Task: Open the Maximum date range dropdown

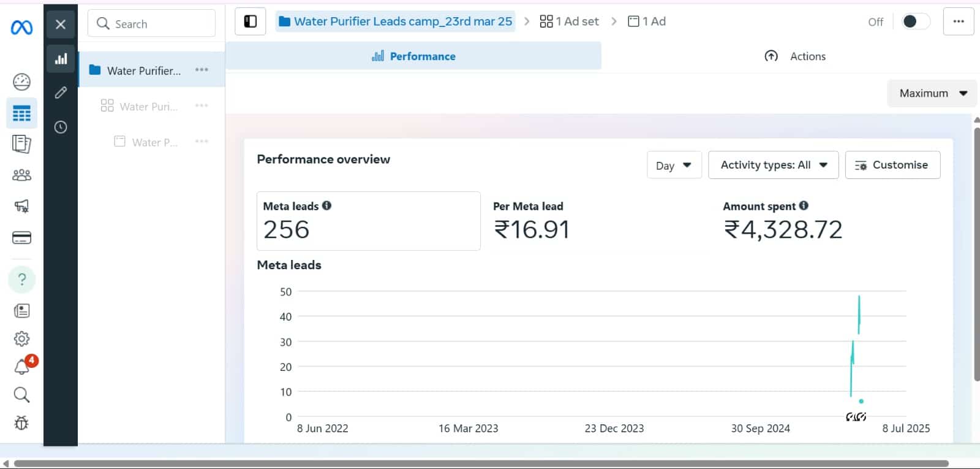Action: (932, 93)
